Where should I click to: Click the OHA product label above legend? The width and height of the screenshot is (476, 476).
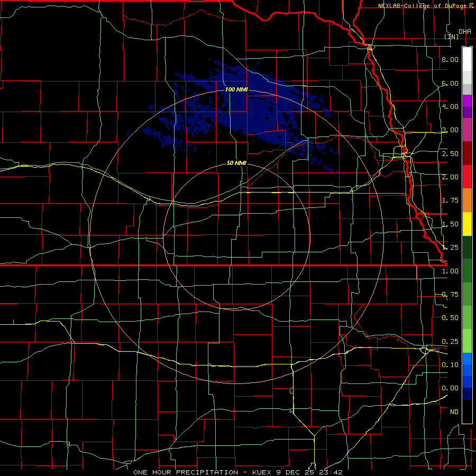click(465, 32)
